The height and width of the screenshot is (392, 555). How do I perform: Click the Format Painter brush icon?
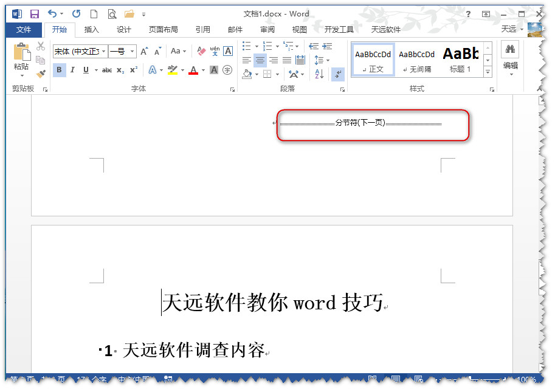(41, 74)
